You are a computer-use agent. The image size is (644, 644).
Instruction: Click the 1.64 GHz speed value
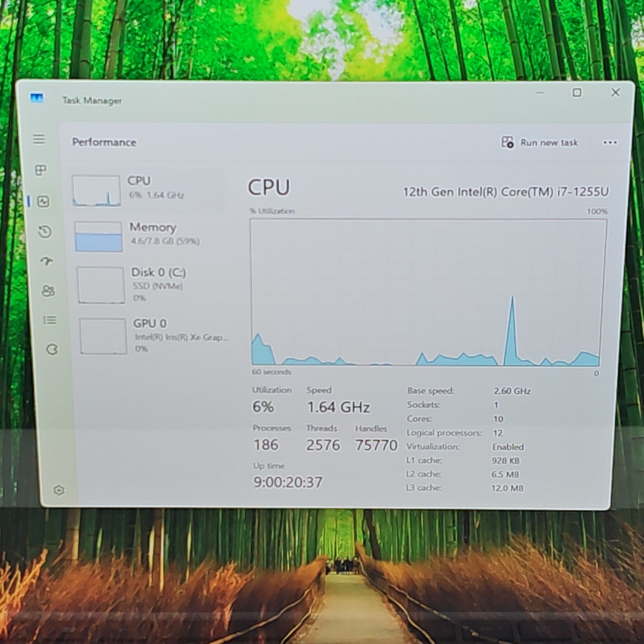(338, 407)
